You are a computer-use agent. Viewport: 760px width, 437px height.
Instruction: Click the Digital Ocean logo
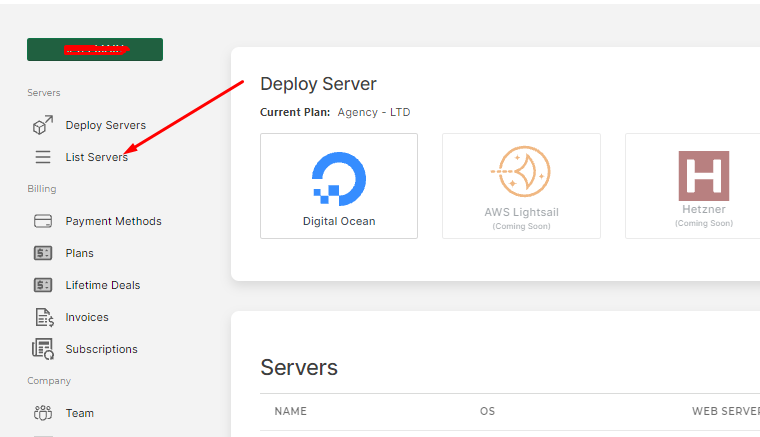(339, 179)
